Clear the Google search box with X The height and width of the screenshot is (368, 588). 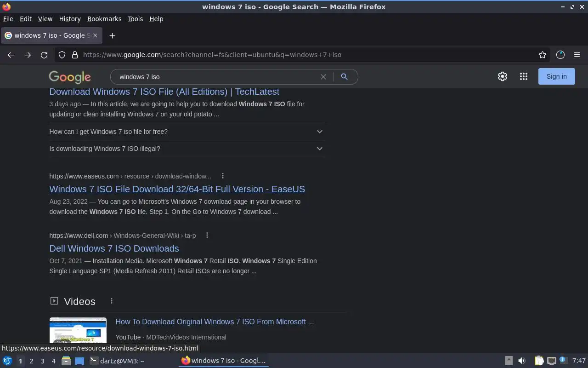(x=323, y=77)
